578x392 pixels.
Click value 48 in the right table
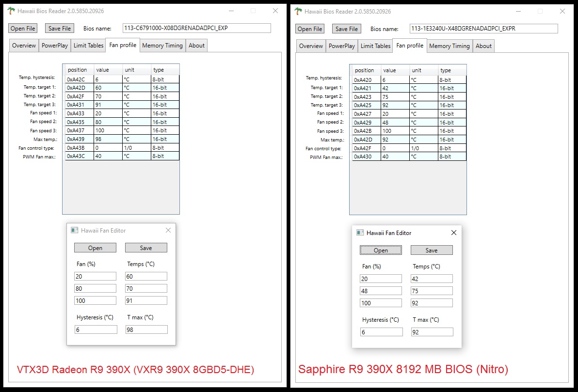[x=395, y=122]
